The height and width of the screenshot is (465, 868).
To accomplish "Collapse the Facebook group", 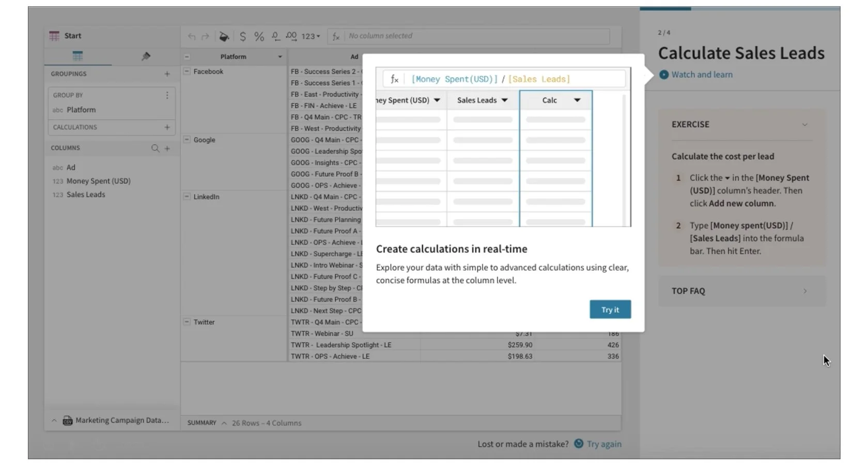I will coord(187,71).
